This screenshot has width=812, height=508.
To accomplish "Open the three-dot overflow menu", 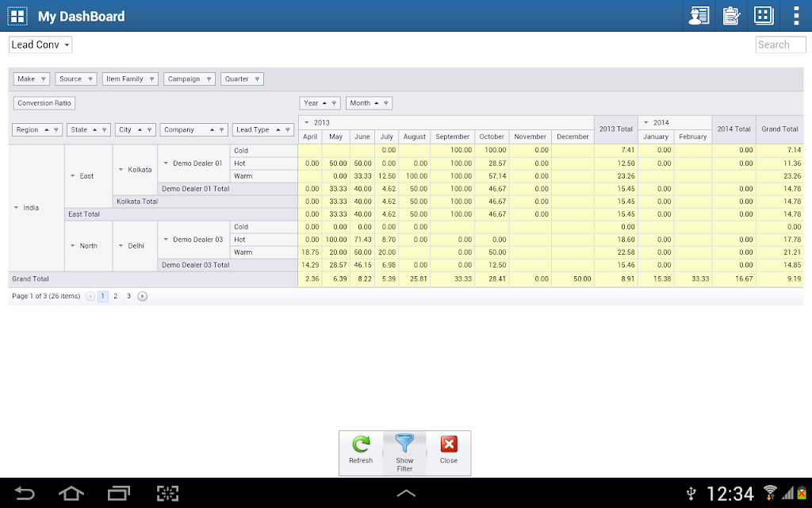I will pos(796,16).
